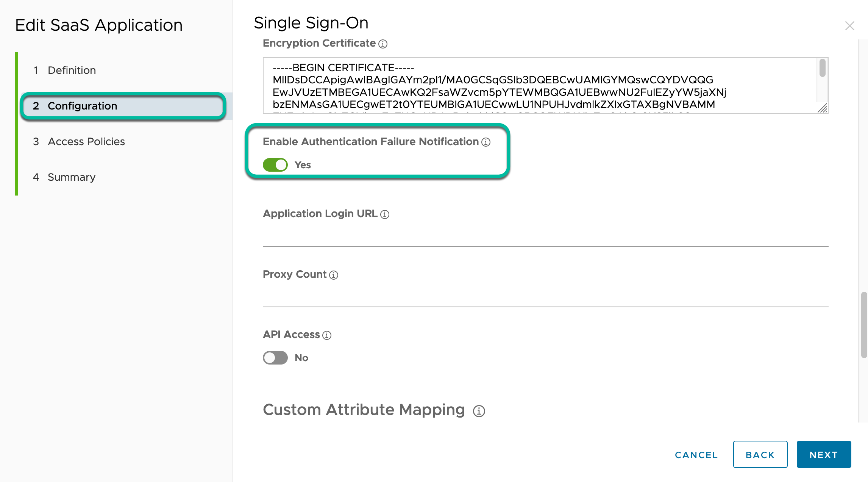Screen dimensions: 868x482
Task: Open the Application Login URL info tooltip
Action: coord(385,214)
